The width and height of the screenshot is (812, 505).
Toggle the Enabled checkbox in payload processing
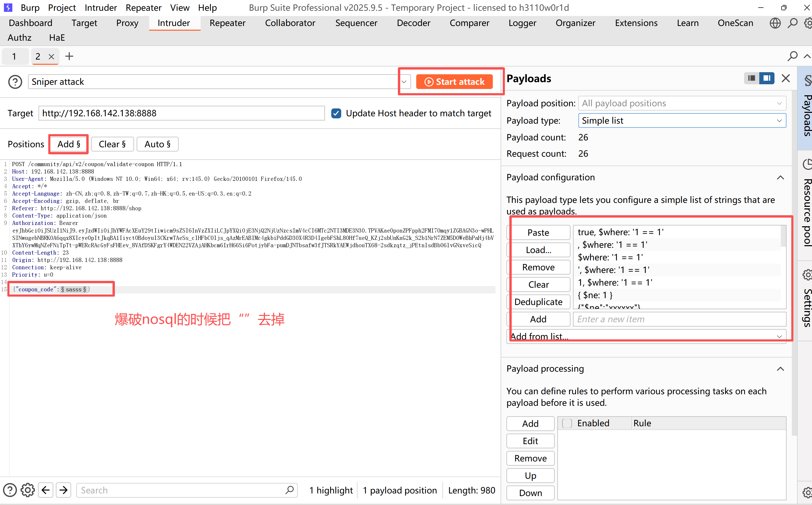(x=567, y=423)
